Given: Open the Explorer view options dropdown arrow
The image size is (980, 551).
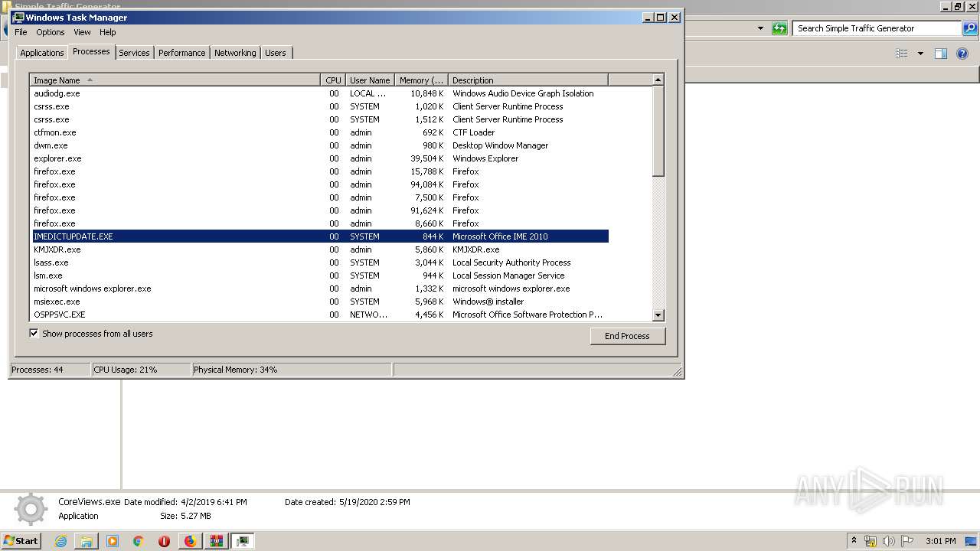Looking at the screenshot, I should coord(920,54).
